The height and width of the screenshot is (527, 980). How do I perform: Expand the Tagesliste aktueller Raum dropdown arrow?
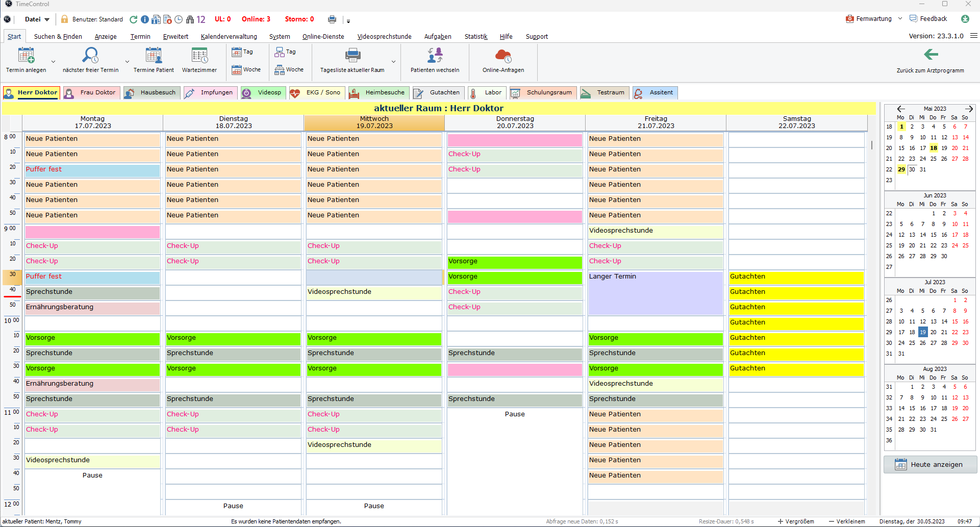(393, 62)
